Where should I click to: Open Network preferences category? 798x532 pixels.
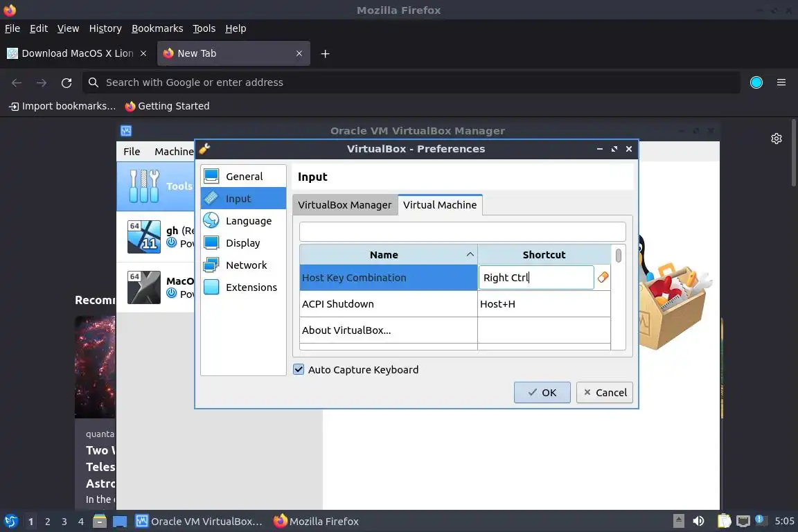point(243,265)
